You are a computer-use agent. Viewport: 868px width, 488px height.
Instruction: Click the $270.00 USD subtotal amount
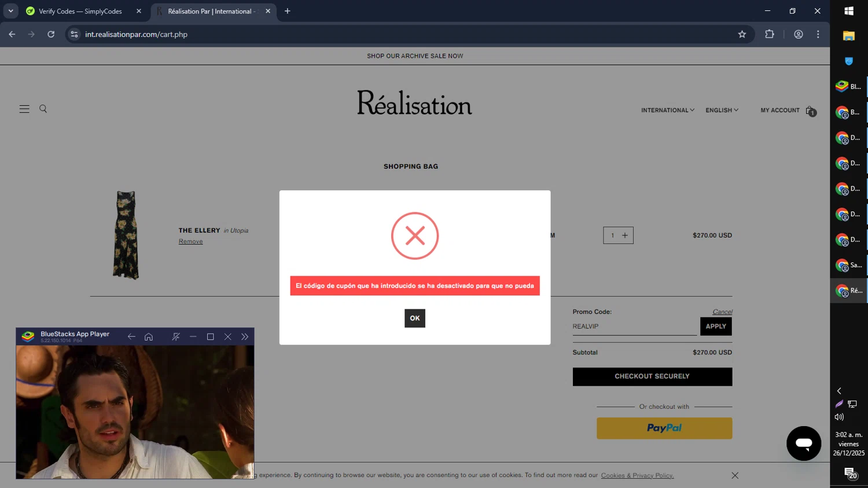(x=712, y=352)
